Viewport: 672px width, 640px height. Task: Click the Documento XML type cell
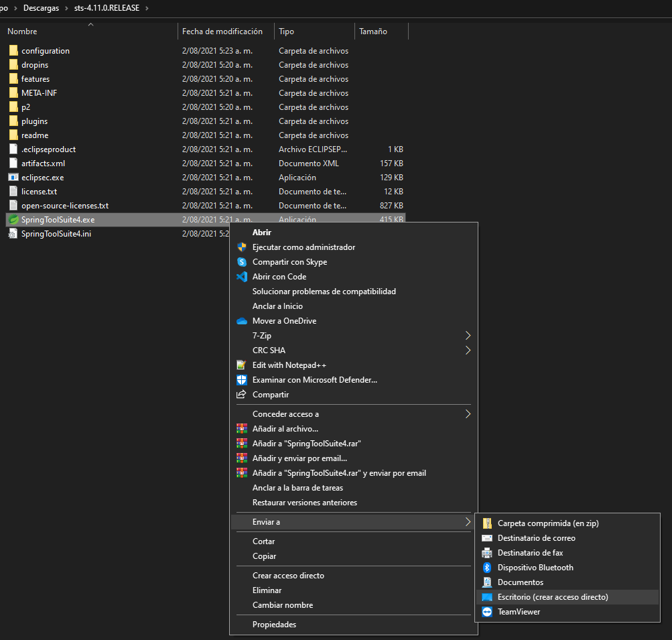point(309,164)
